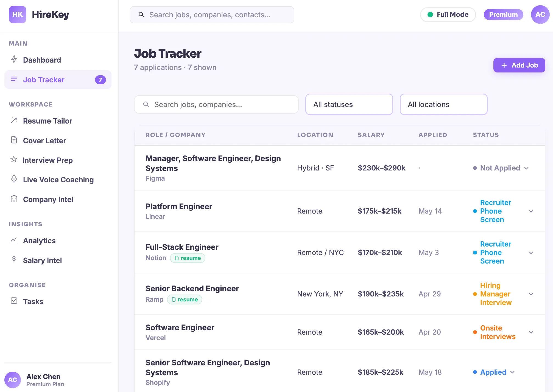Screen dimensions: 553x392
Task: Toggle the Full Mode switch
Action: (x=448, y=15)
